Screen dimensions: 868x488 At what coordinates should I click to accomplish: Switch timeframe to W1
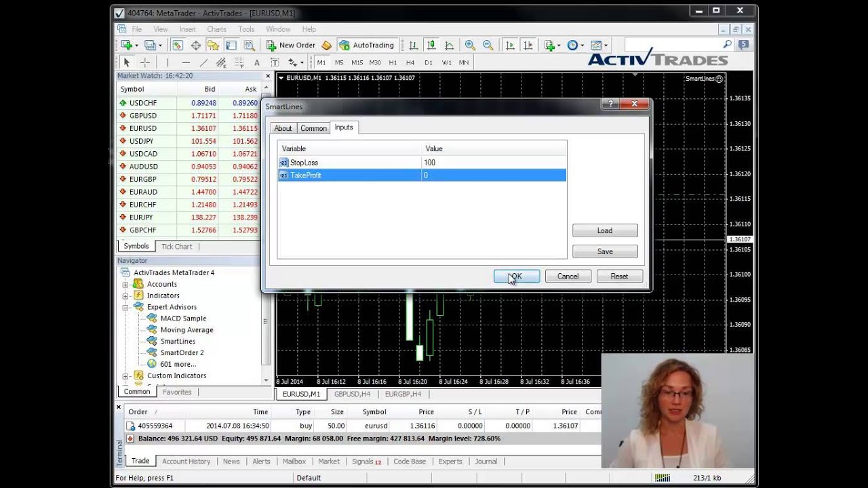[446, 62]
